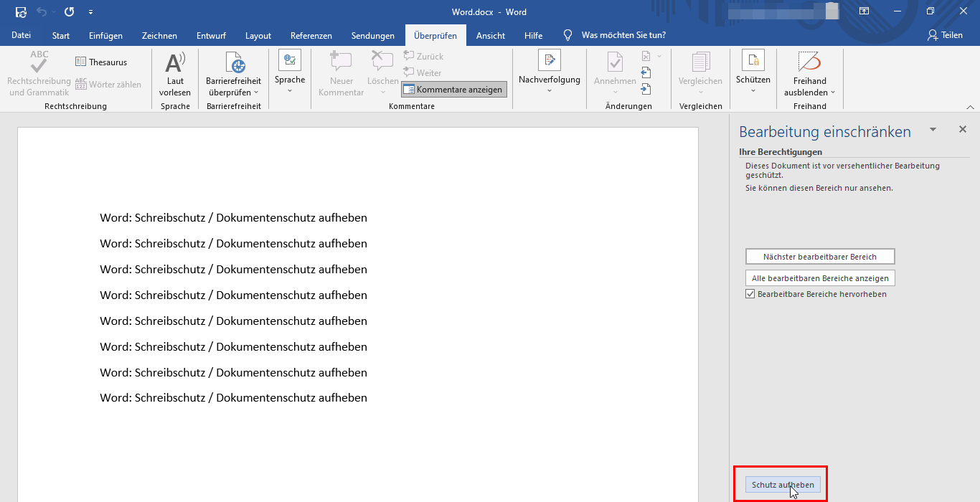Viewport: 980px width, 502px height.
Task: Collapse the ribbon with the caret
Action: [x=971, y=107]
